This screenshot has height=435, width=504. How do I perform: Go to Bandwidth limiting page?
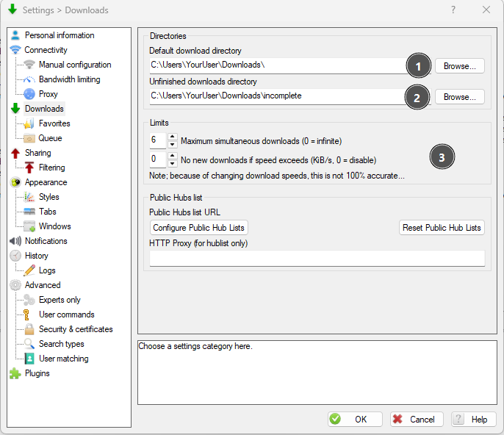tap(69, 79)
